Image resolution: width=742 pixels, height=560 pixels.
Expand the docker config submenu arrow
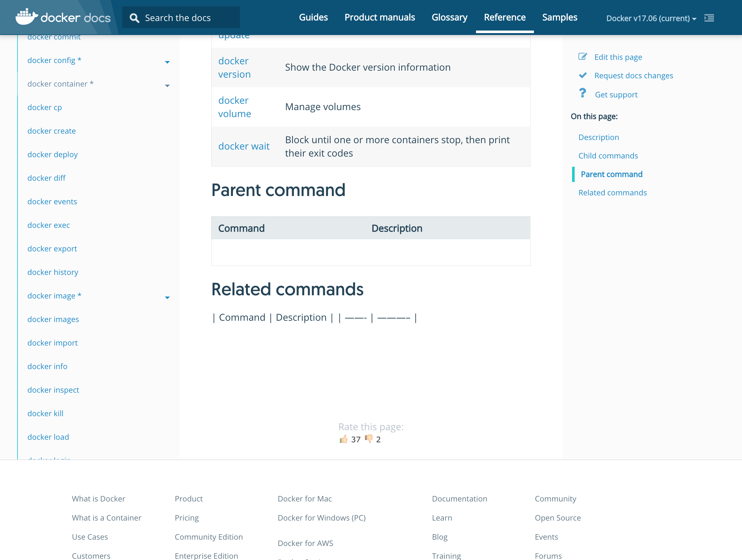[167, 62]
